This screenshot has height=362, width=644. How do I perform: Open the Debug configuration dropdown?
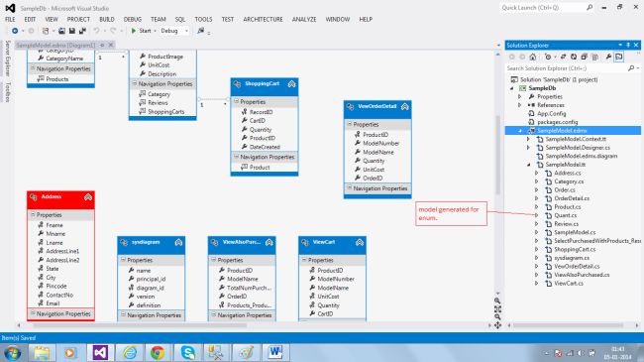[x=174, y=31]
